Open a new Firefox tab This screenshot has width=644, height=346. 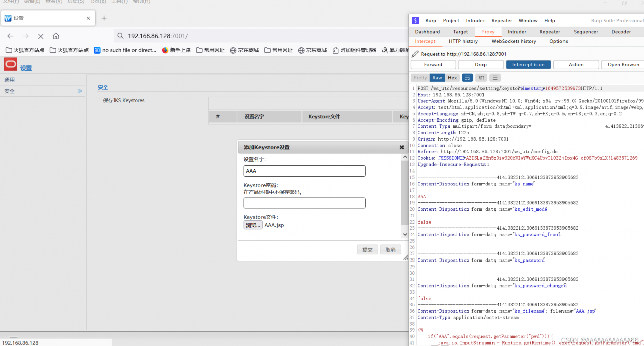(x=104, y=18)
